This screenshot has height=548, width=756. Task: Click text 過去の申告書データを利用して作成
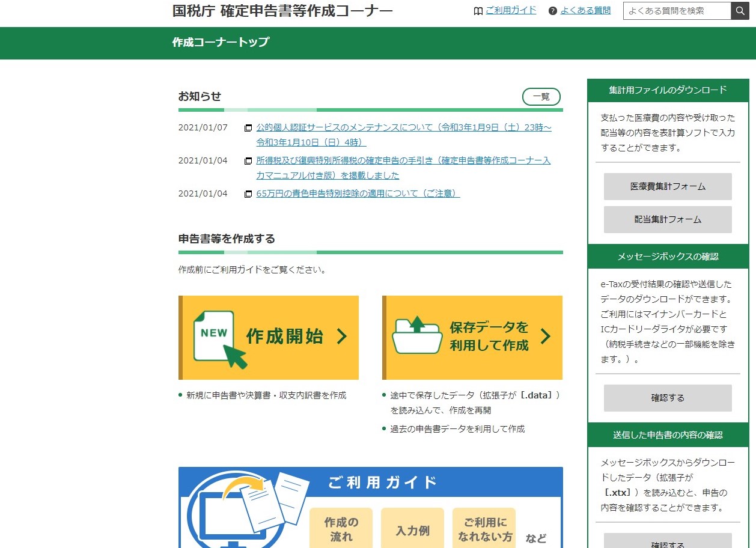(457, 429)
